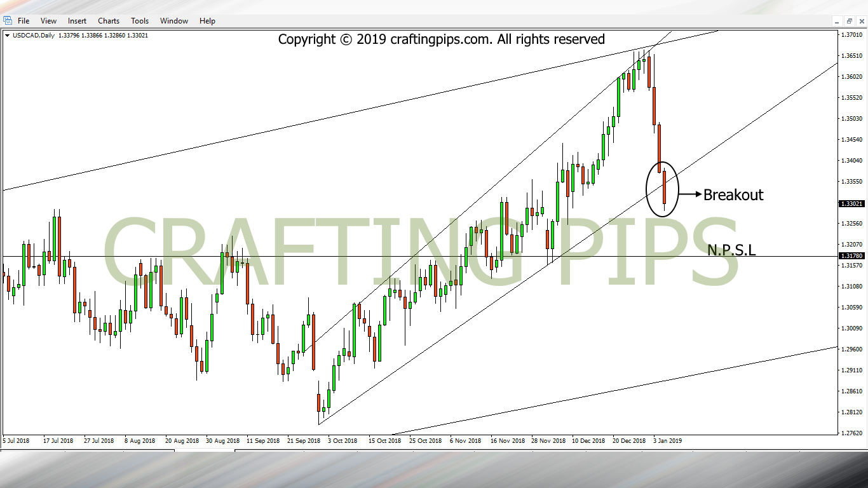Expand the USDCAD,Daily chart dropdown triangle
The height and width of the screenshot is (488, 868).
tap(7, 36)
